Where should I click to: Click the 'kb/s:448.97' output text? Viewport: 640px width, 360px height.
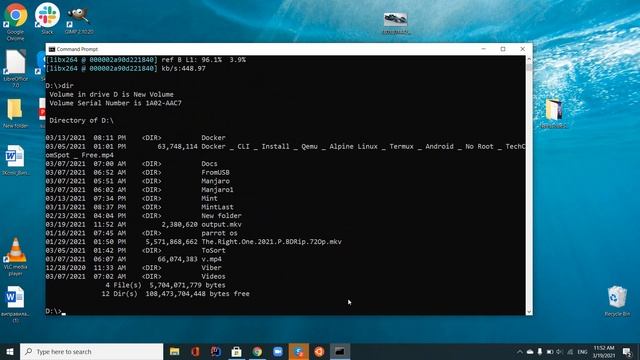pyautogui.click(x=183, y=69)
